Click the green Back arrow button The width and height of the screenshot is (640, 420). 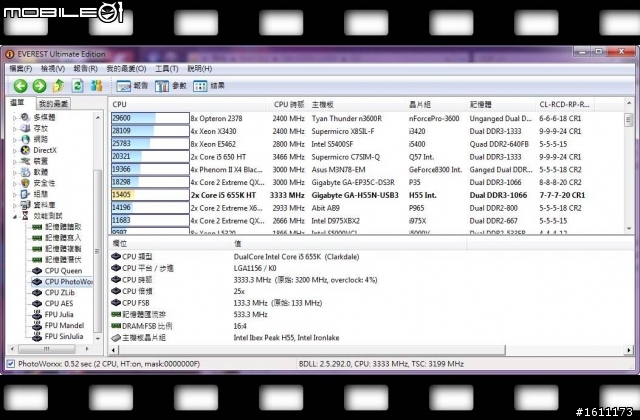20,86
